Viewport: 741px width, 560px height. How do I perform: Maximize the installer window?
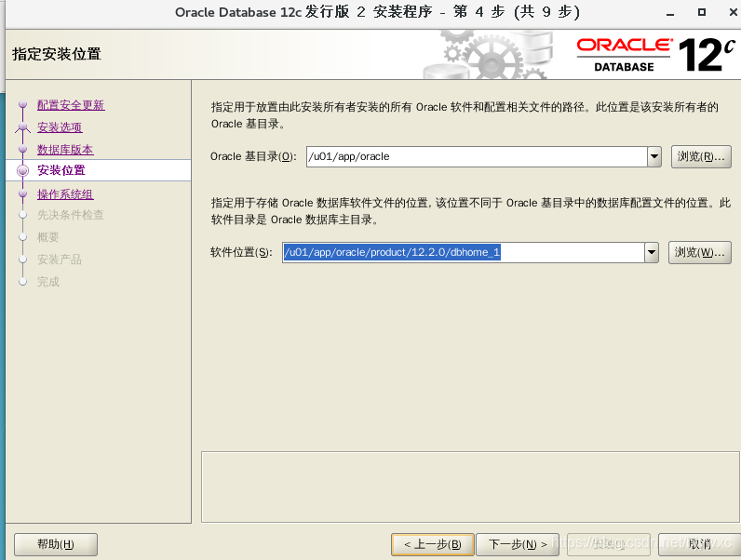(x=702, y=12)
